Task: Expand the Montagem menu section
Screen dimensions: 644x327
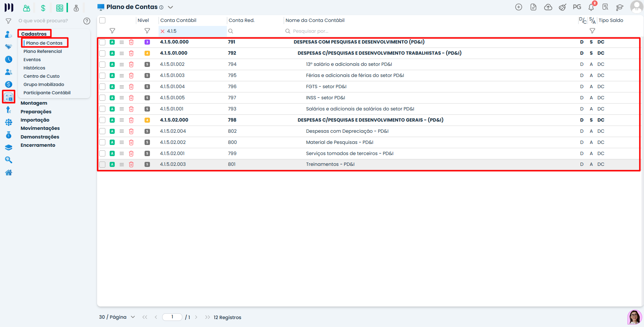Action: 34,103
